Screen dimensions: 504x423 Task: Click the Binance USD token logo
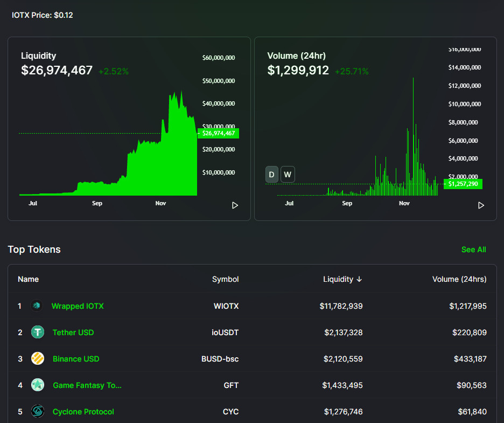tap(38, 358)
